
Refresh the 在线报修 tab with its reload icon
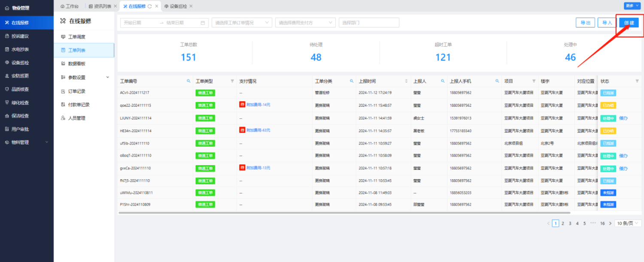149,6
